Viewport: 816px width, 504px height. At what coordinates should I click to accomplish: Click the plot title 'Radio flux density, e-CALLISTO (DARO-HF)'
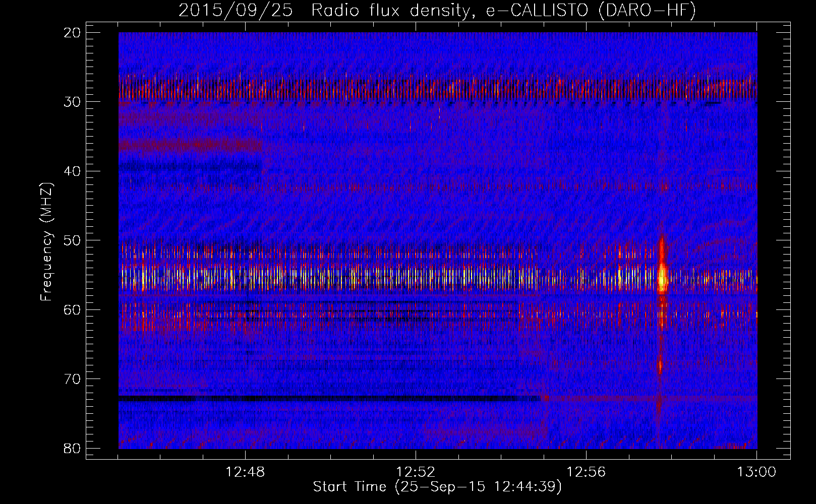pos(503,10)
